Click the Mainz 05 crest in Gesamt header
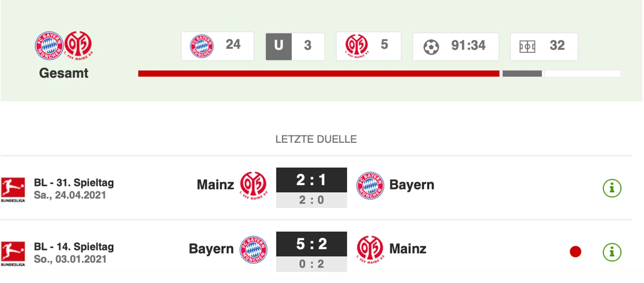This screenshot has width=644, height=283. pyautogui.click(x=78, y=46)
